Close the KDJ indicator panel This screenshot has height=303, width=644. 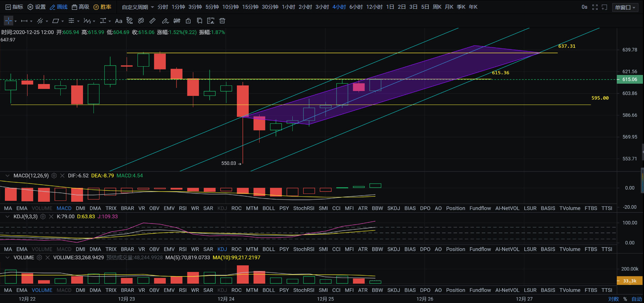[51, 217]
